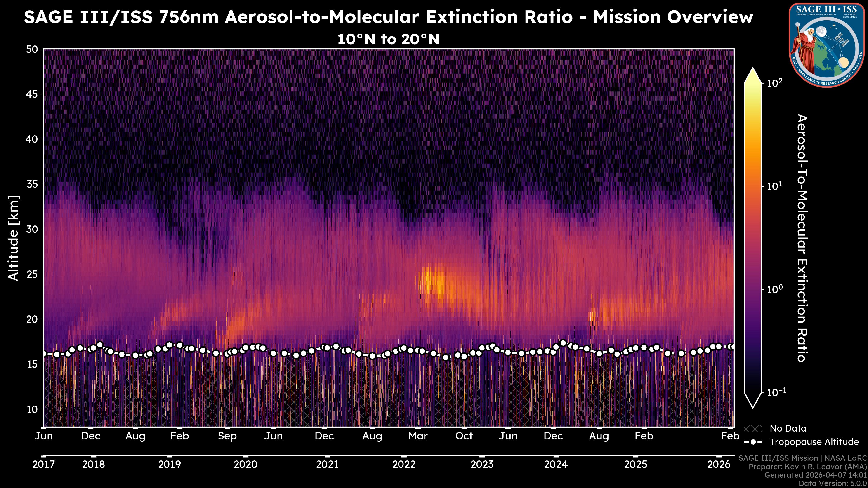
Task: Click the Tropopause Altitude legend marker
Action: point(753,442)
